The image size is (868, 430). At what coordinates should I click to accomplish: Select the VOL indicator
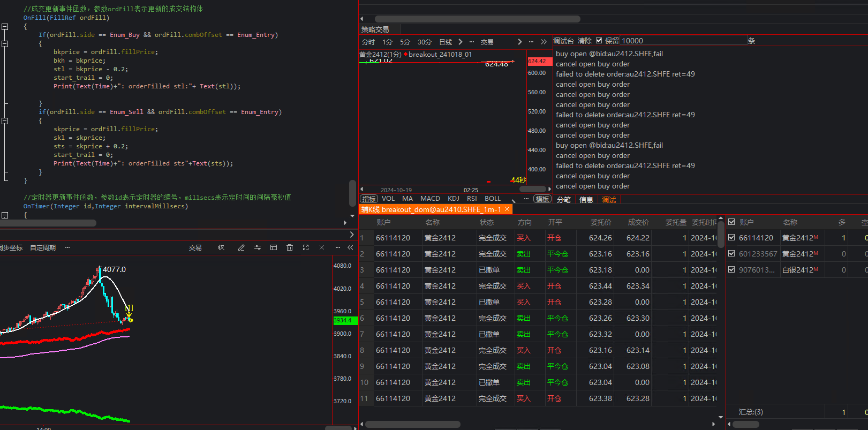(388, 199)
